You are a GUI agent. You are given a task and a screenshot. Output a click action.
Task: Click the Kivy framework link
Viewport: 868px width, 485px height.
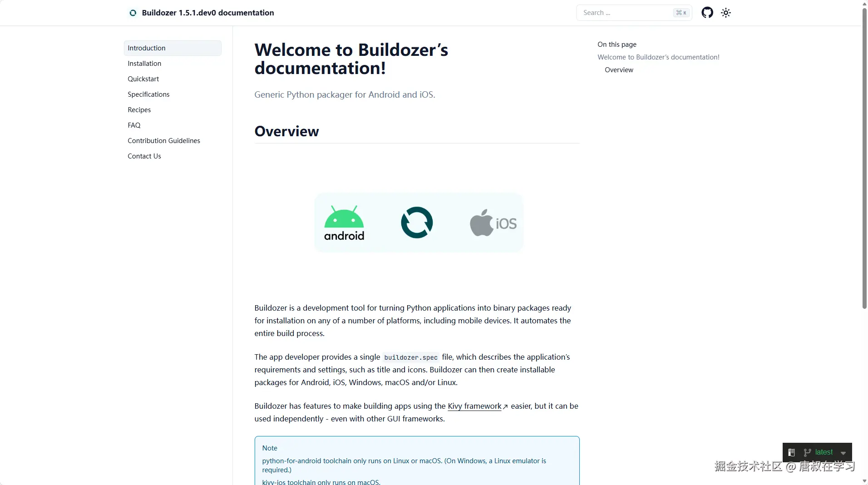tap(475, 406)
